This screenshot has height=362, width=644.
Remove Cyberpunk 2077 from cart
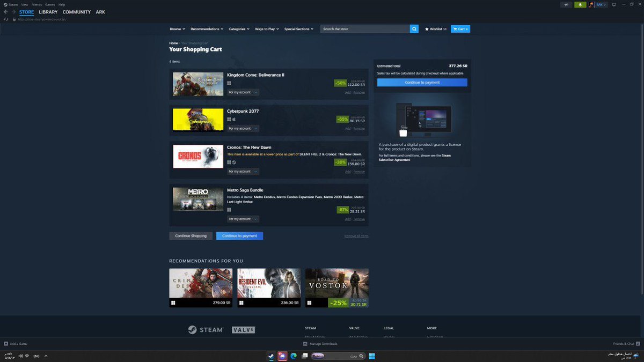click(359, 128)
